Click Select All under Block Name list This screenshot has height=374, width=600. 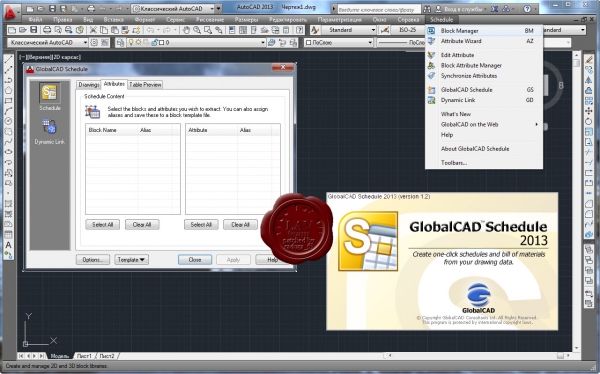pyautogui.click(x=103, y=225)
